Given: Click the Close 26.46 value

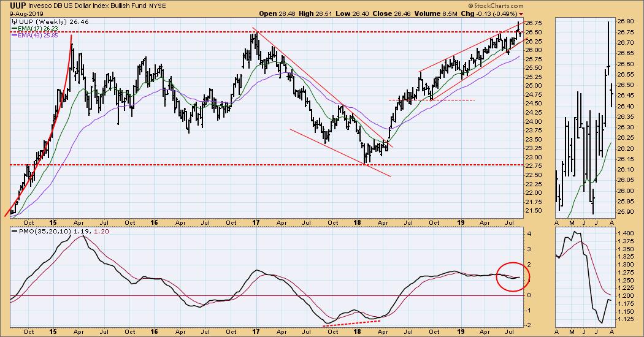Looking at the screenshot, I should point(391,13).
